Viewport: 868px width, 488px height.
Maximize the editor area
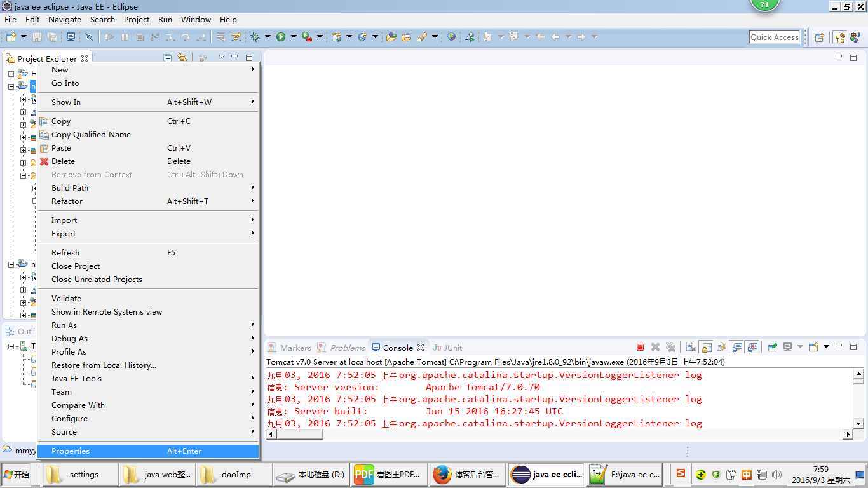[853, 57]
